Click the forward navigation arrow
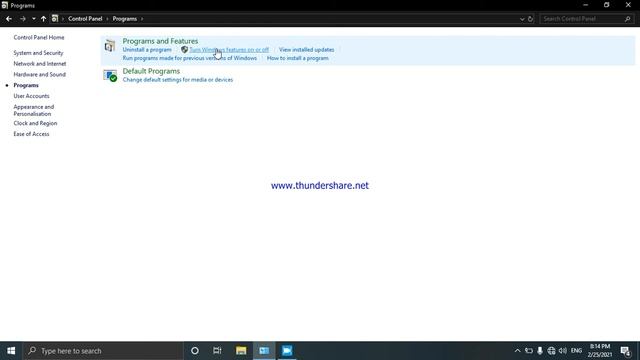640x360 pixels. point(22,19)
